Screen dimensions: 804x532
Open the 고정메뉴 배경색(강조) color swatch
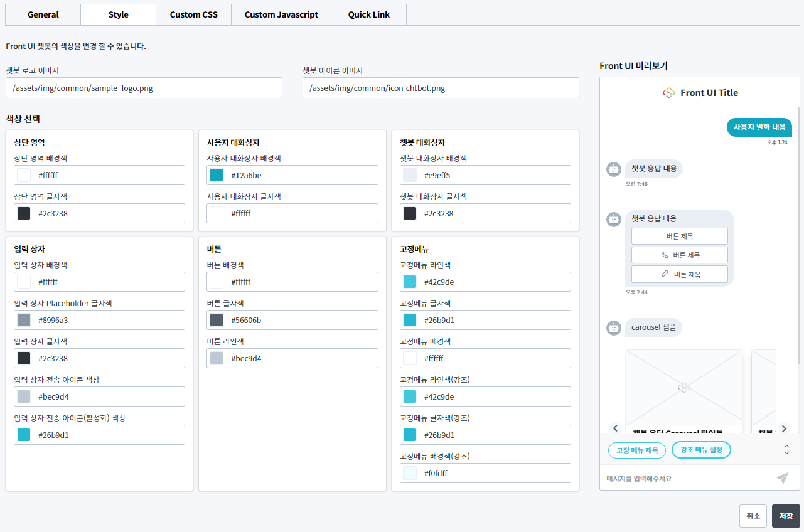[x=410, y=474]
